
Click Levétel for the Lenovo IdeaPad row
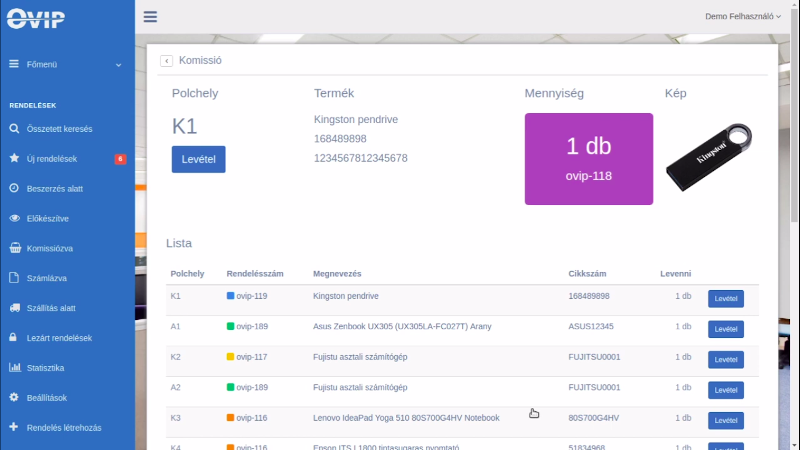(726, 420)
